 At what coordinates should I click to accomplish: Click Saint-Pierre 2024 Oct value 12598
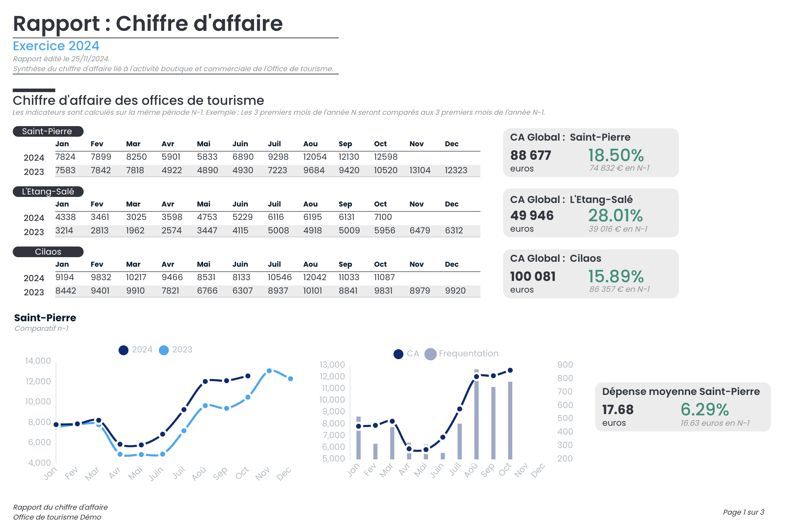pos(385,157)
